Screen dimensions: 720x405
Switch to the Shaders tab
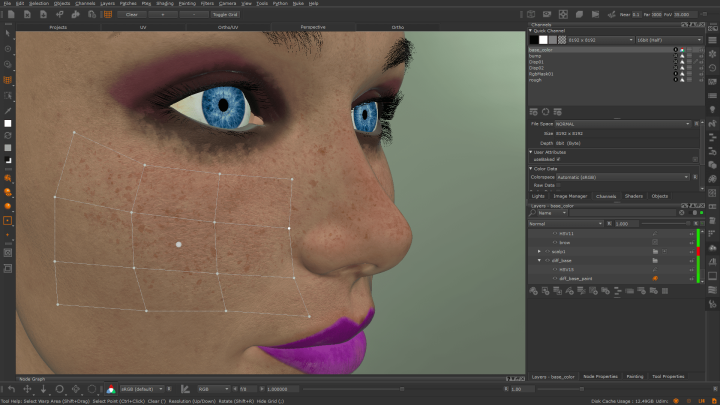click(633, 196)
